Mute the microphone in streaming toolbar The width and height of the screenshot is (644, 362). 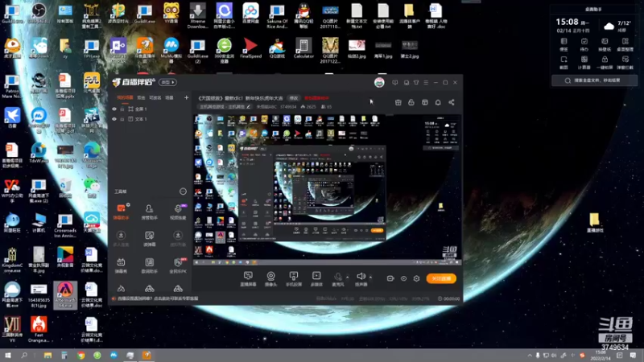pos(337,278)
